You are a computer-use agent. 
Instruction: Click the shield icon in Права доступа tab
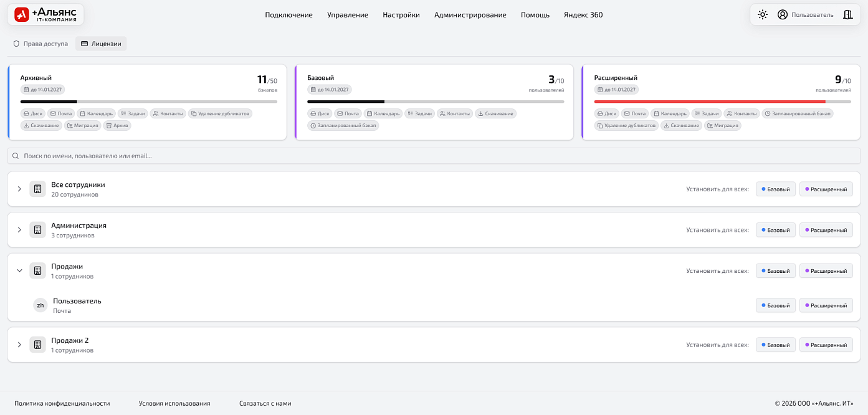pos(16,44)
